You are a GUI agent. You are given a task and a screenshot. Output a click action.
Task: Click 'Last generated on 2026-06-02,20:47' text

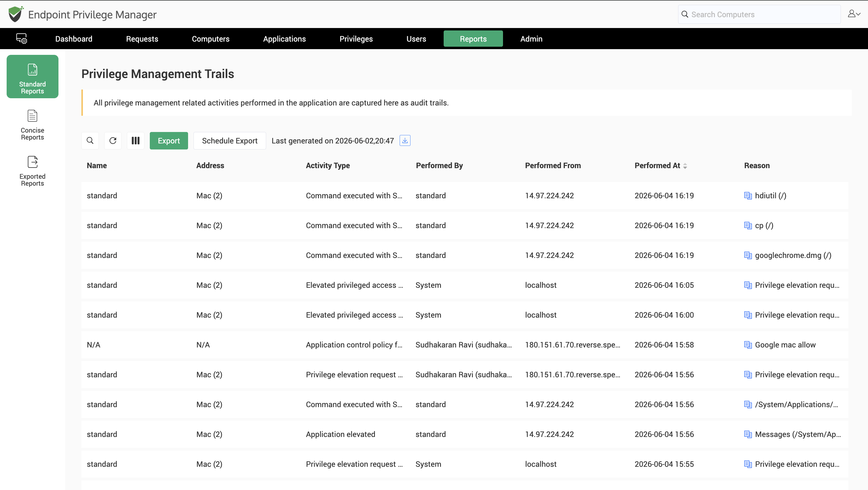pyautogui.click(x=332, y=141)
